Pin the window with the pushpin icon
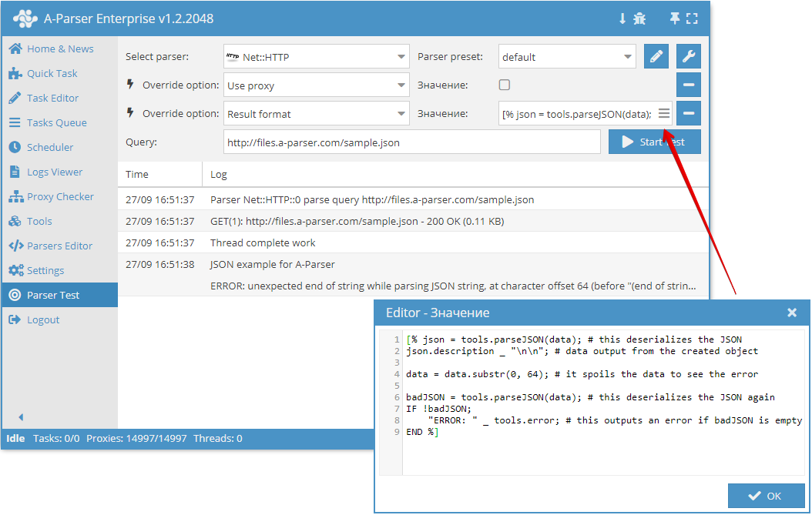 click(675, 18)
